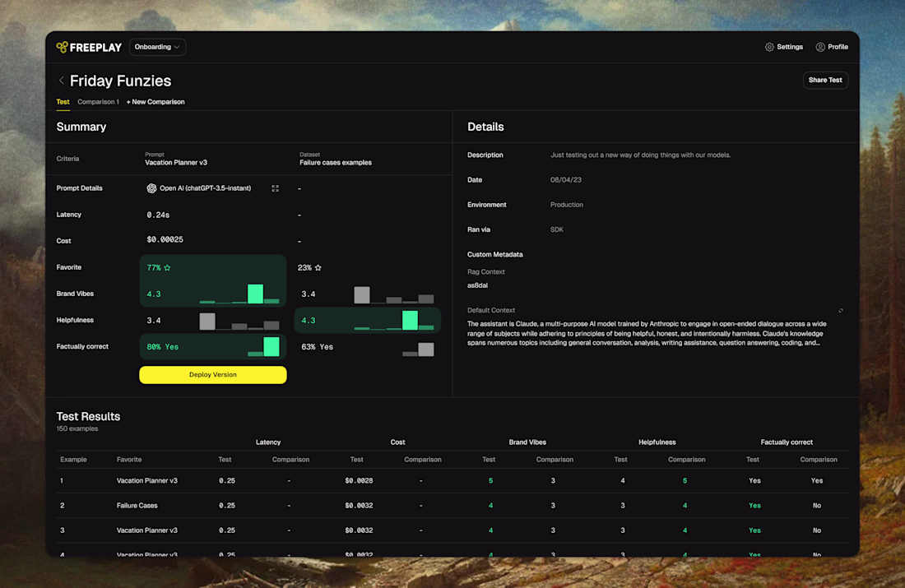Viewport: 905px width, 588px height.
Task: Click the Example column header
Action: tap(73, 460)
